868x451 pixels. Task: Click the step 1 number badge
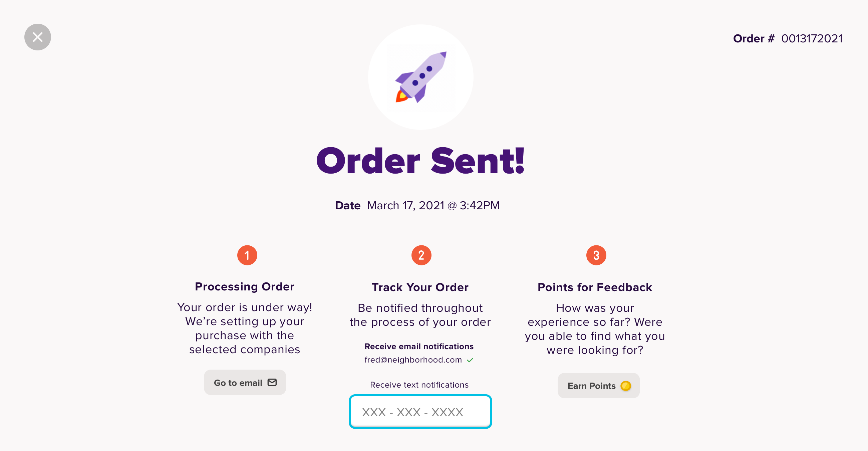(x=247, y=255)
